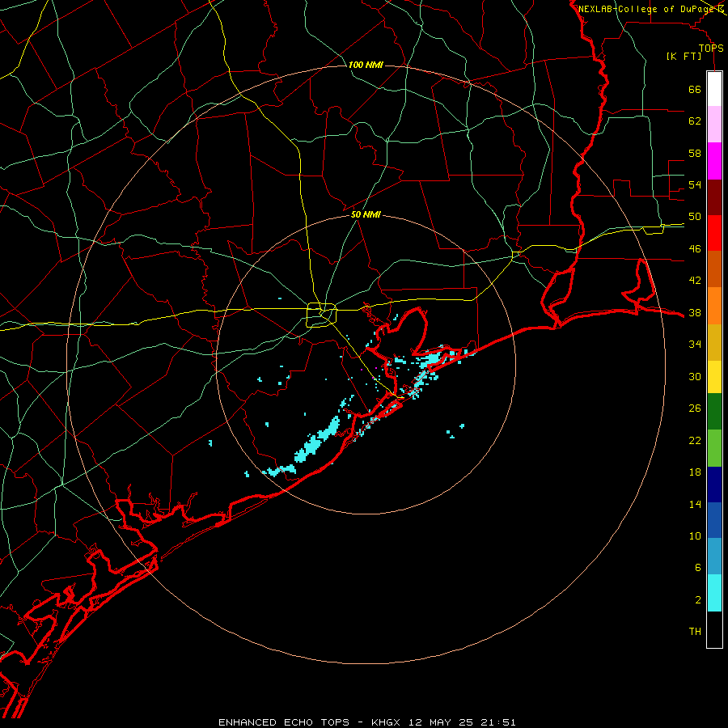This screenshot has height=728, width=728.
Task: Click the 'TOPS' legend heading
Action: click(711, 49)
